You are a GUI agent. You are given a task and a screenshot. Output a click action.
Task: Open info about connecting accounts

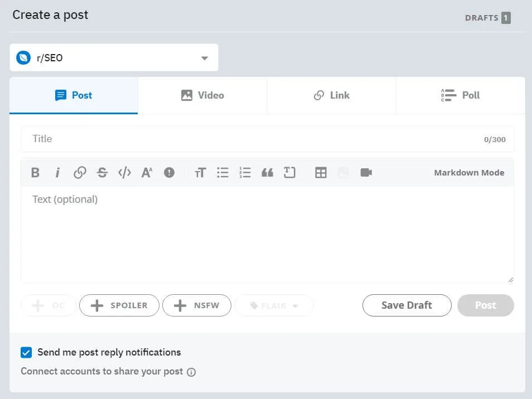point(191,372)
